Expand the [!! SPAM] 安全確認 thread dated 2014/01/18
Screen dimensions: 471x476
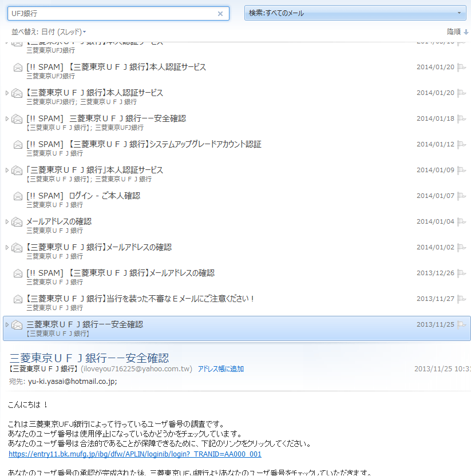click(7, 118)
